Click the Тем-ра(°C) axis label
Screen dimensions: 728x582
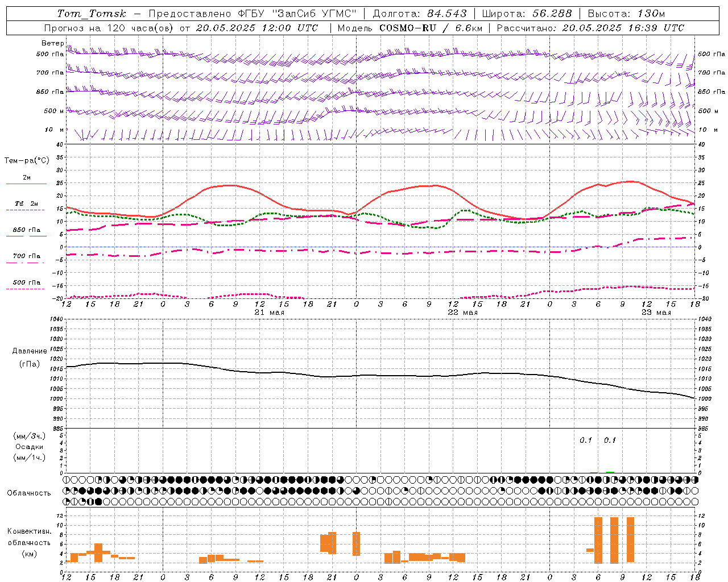tap(27, 161)
